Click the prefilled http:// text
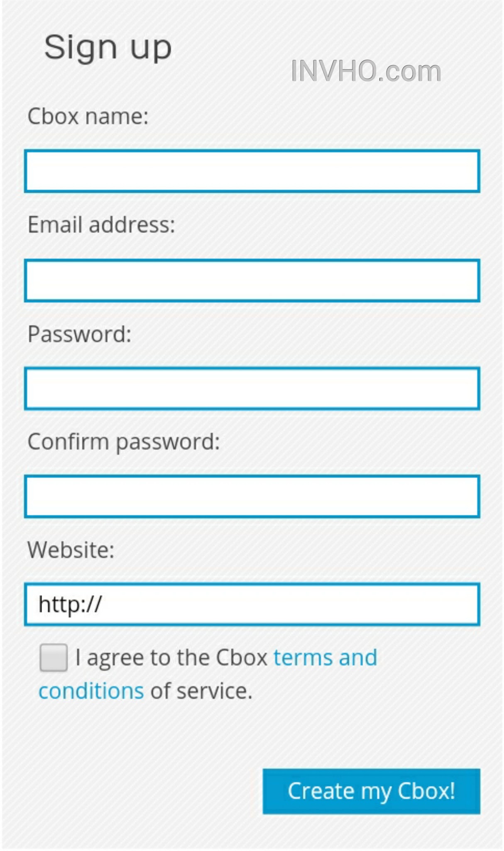 70,605
